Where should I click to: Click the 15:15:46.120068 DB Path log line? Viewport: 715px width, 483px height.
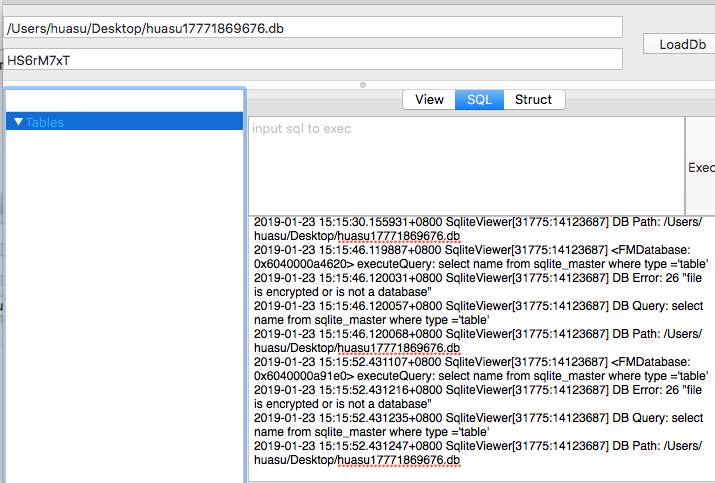coord(478,341)
